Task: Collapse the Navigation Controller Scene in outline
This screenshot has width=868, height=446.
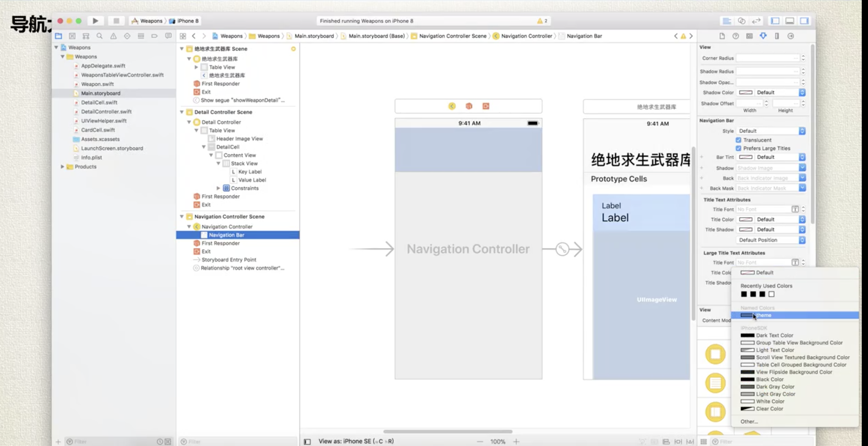Action: pos(182,216)
